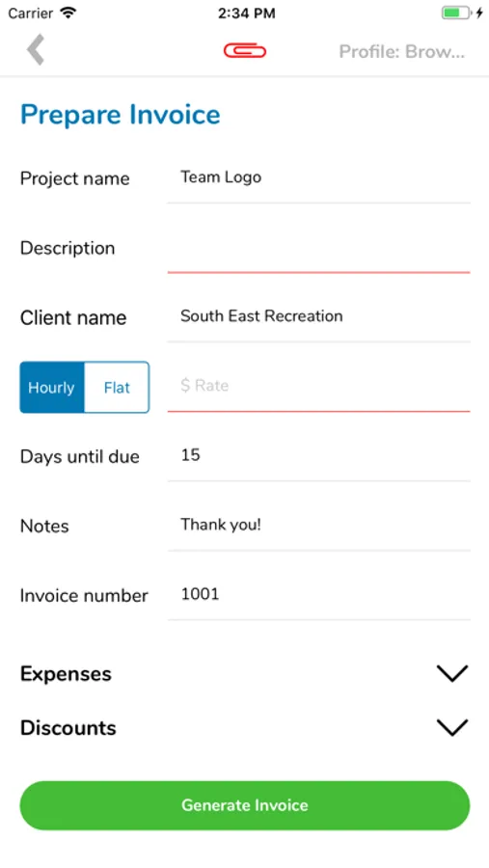Viewport: 489px width, 868px height.
Task: Tap the Expenses heading label
Action: 66,674
